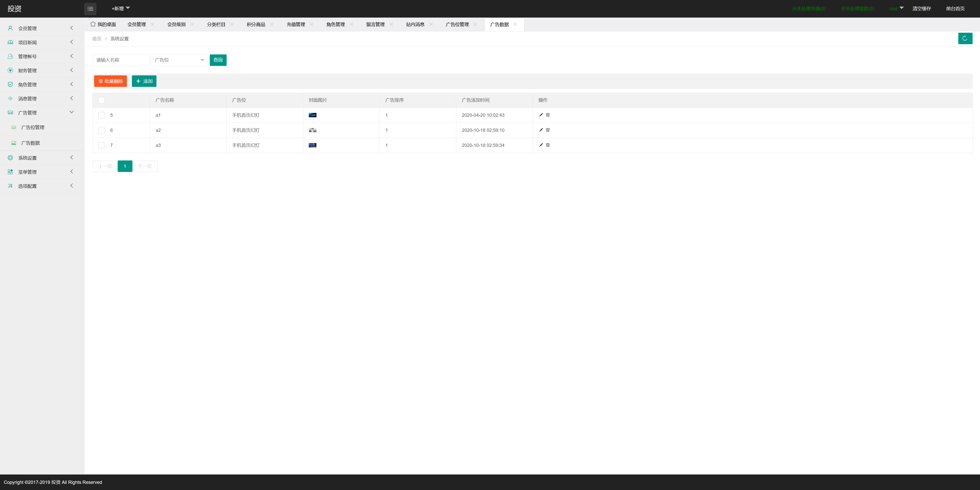Close the 会员管理 tab with its X
This screenshot has width=980, height=490.
(152, 24)
